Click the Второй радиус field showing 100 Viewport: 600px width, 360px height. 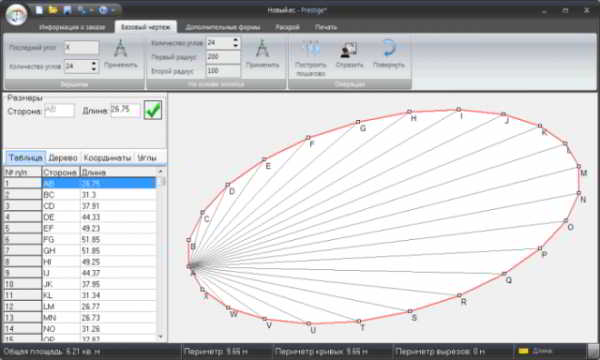223,71
